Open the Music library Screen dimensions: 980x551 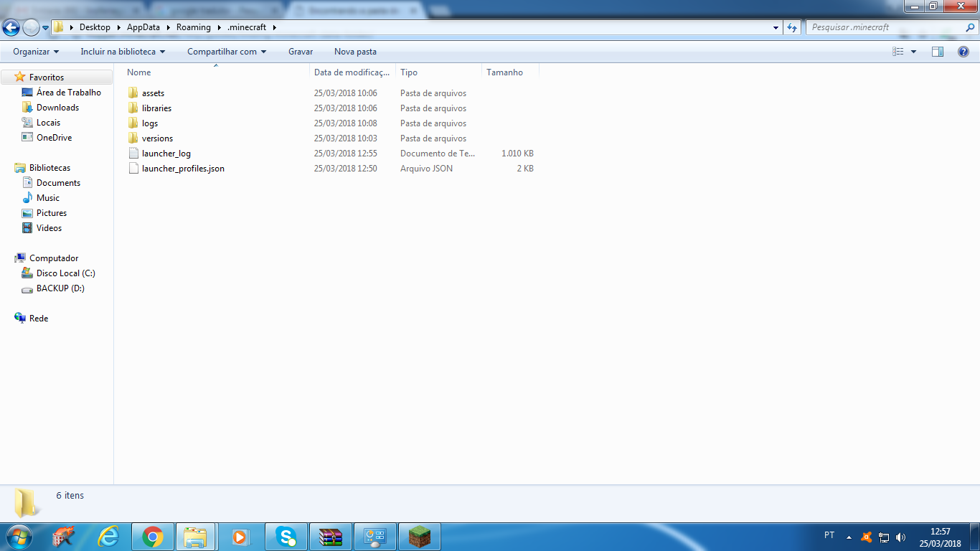click(x=48, y=198)
